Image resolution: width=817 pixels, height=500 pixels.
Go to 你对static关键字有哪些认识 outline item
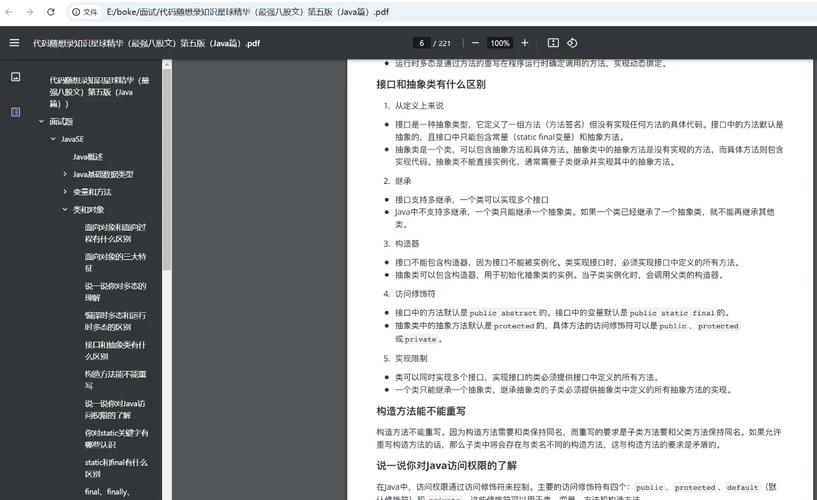coord(116,439)
